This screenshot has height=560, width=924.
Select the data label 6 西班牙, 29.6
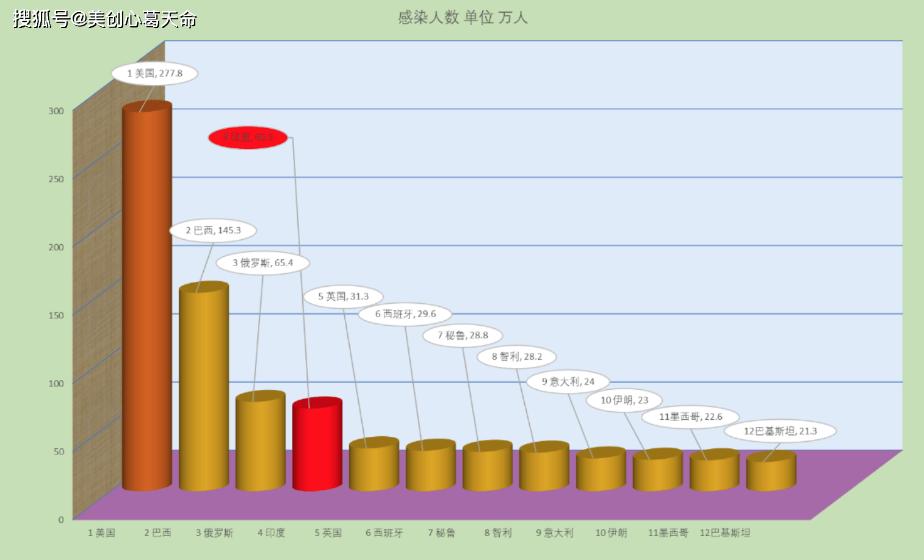(x=405, y=314)
